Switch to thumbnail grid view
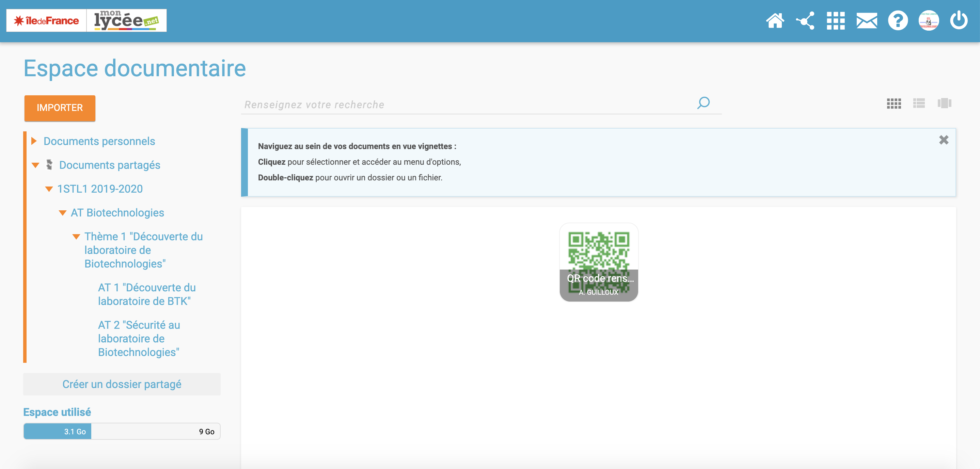Viewport: 980px width, 469px height. (894, 103)
